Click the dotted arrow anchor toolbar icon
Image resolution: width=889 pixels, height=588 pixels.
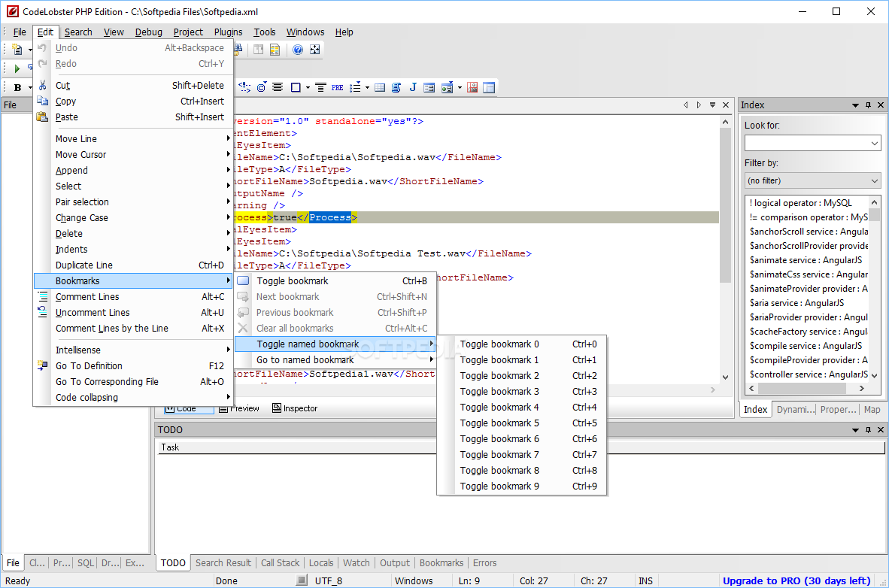(x=245, y=87)
